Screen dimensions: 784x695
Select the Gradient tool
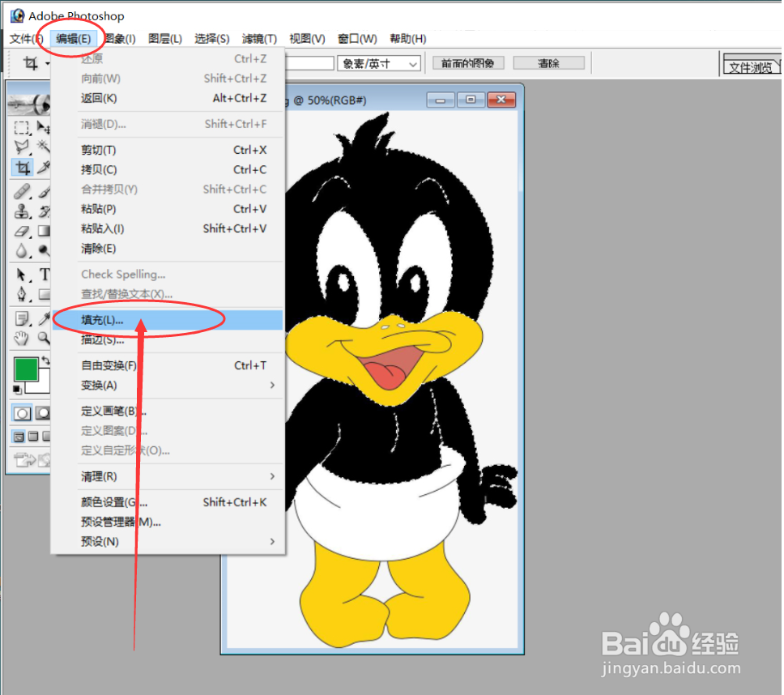[x=44, y=231]
